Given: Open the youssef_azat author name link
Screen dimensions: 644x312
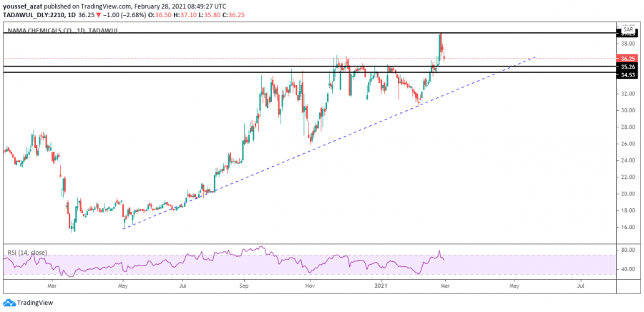Looking at the screenshot, I should pyautogui.click(x=22, y=5).
